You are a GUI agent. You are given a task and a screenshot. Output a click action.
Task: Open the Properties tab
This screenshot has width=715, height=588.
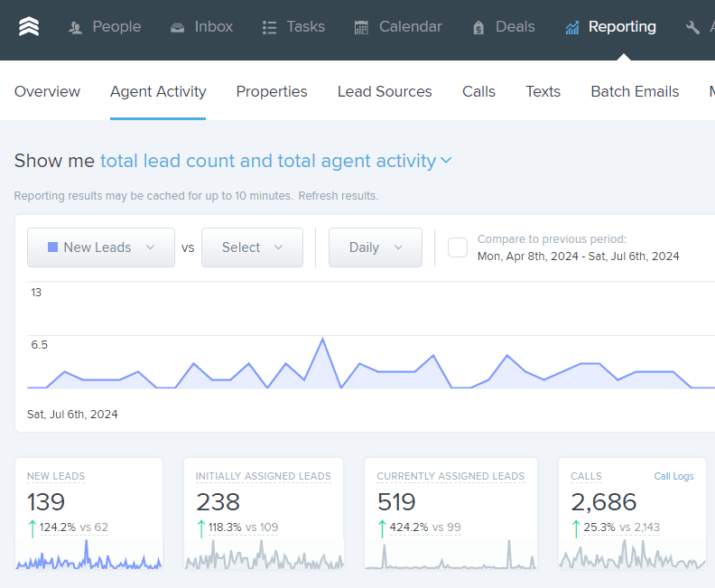pos(272,91)
